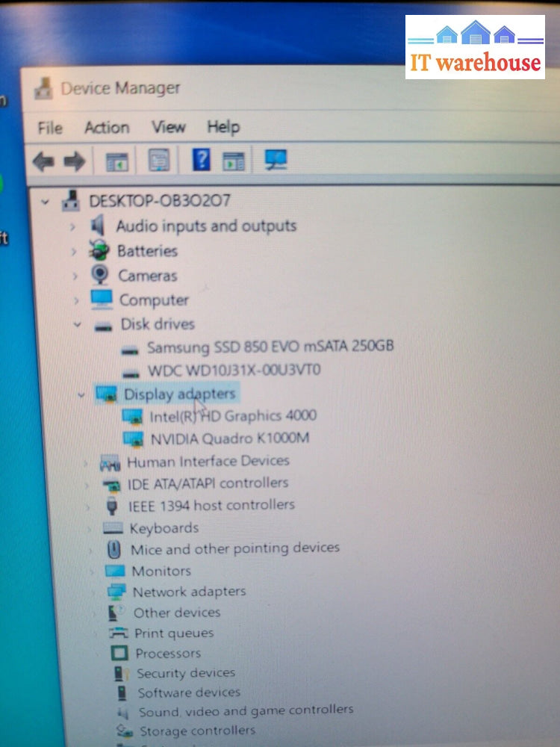The height and width of the screenshot is (747, 560).
Task: Select Samsung SSD 850 EVO mSATA 250GB
Action: tap(270, 347)
